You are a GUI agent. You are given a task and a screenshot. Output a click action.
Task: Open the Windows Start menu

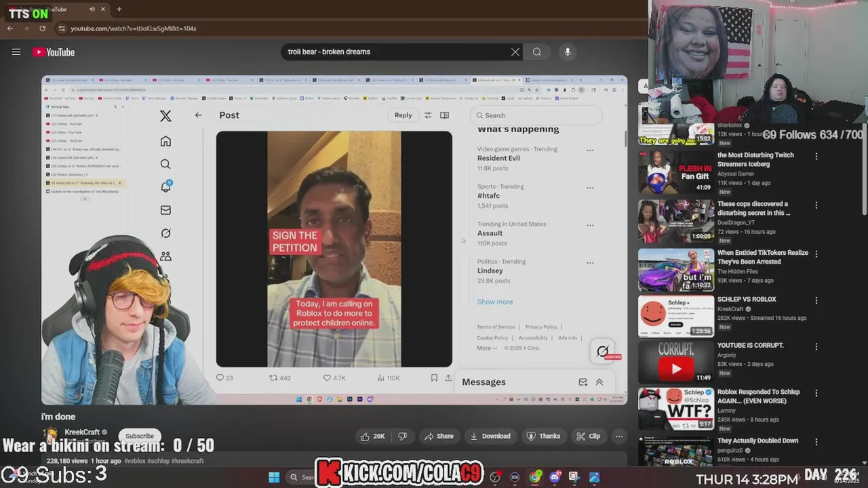[x=274, y=477]
